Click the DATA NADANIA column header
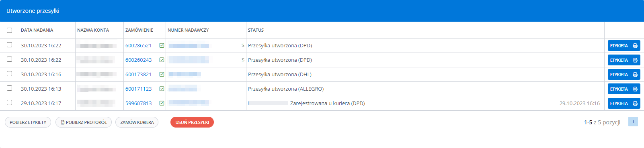The image size is (644, 148). click(37, 30)
